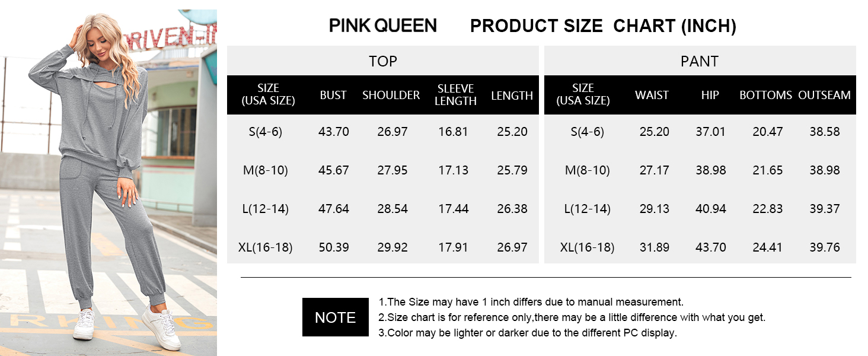Click the PINK QUEEN brand title

383,26
